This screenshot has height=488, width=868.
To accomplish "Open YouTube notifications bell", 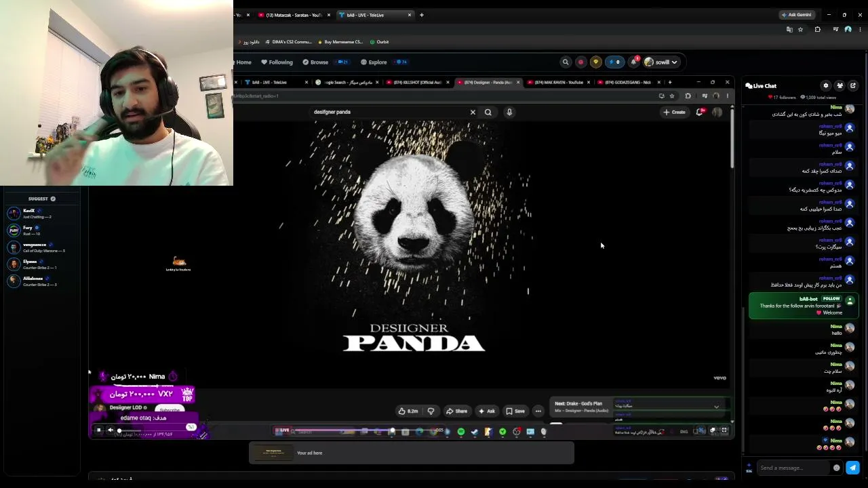I will tap(700, 112).
